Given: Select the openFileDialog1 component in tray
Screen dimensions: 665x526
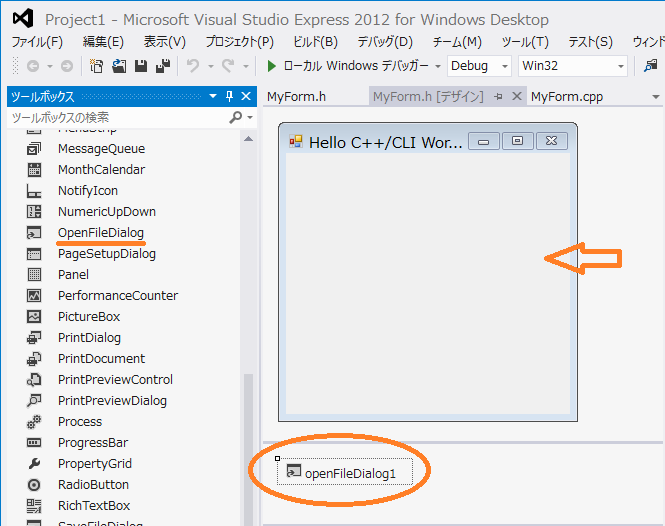Looking at the screenshot, I should tap(345, 472).
